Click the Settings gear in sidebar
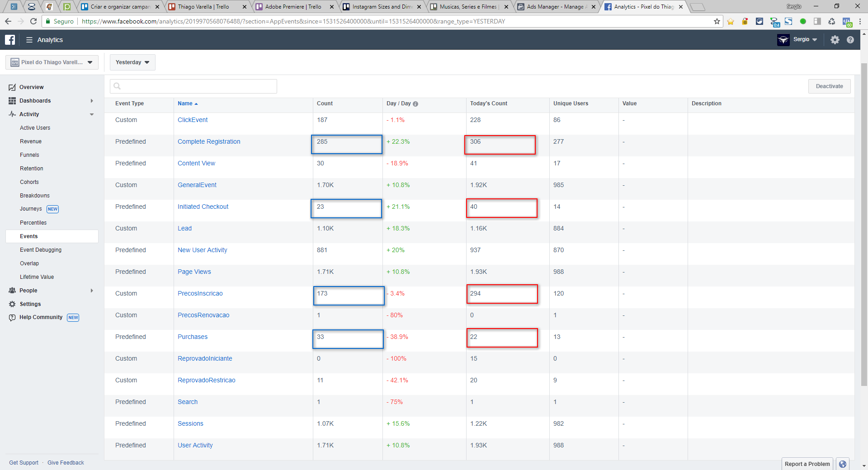The image size is (868, 470). click(x=12, y=304)
